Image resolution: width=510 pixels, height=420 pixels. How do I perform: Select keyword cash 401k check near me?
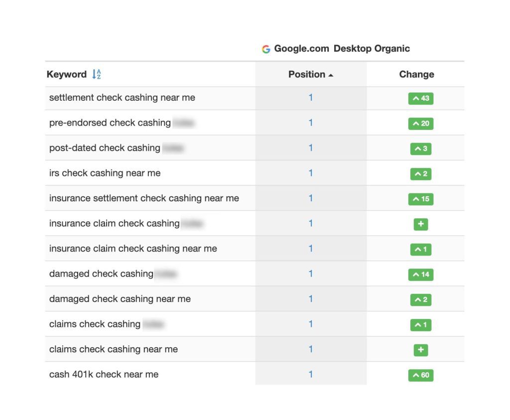[x=104, y=374]
